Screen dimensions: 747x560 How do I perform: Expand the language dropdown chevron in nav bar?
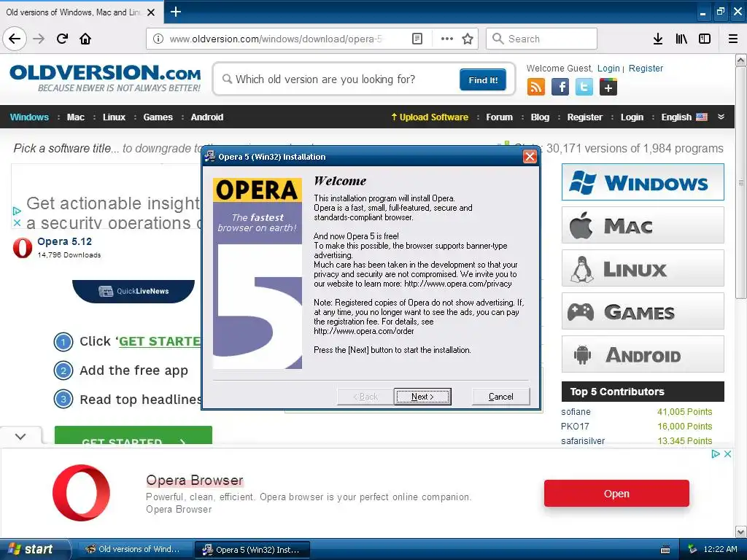coord(721,117)
